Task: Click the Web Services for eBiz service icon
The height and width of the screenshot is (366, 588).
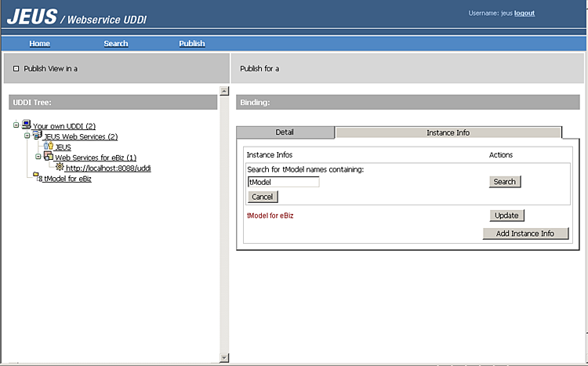Action: (x=48, y=157)
